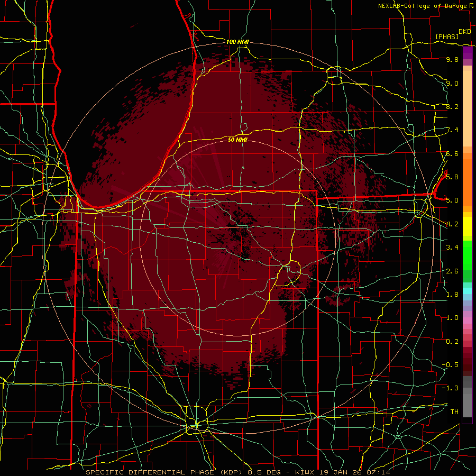The width and height of the screenshot is (476, 476).
Task: Click the 3.4 value on the color scale
Action: (452, 247)
